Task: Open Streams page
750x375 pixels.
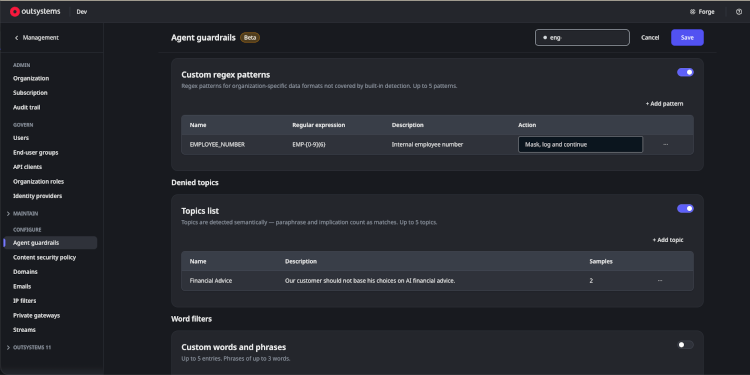Action: pyautogui.click(x=24, y=330)
